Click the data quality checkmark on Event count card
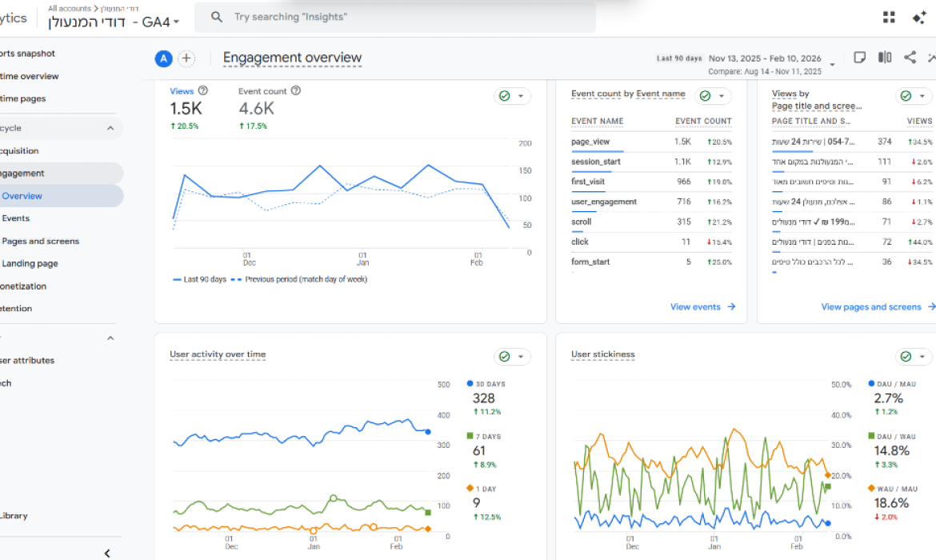This screenshot has width=936, height=560. (505, 95)
